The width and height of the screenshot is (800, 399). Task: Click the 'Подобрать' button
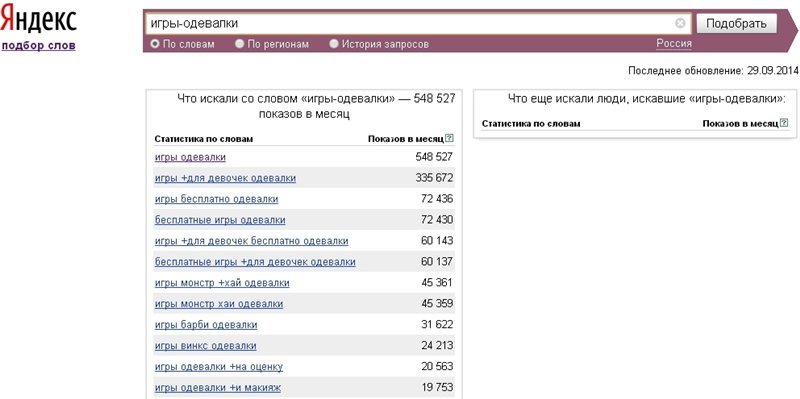click(736, 23)
